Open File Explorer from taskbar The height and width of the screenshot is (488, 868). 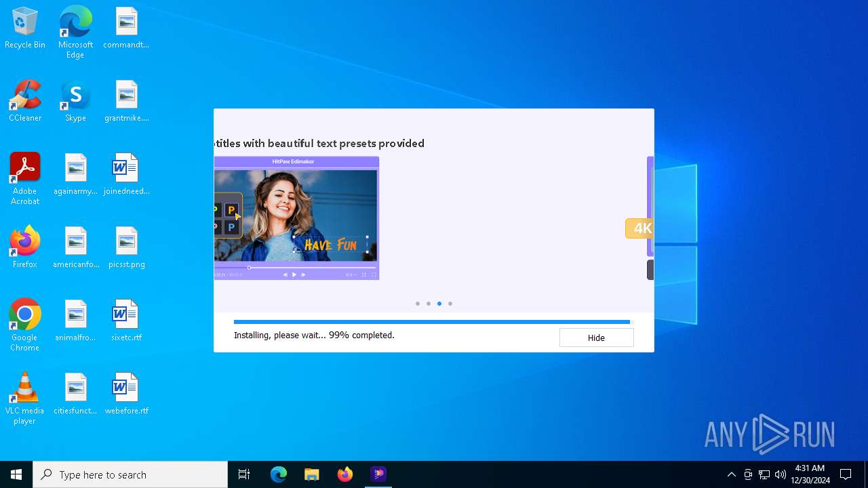[312, 474]
